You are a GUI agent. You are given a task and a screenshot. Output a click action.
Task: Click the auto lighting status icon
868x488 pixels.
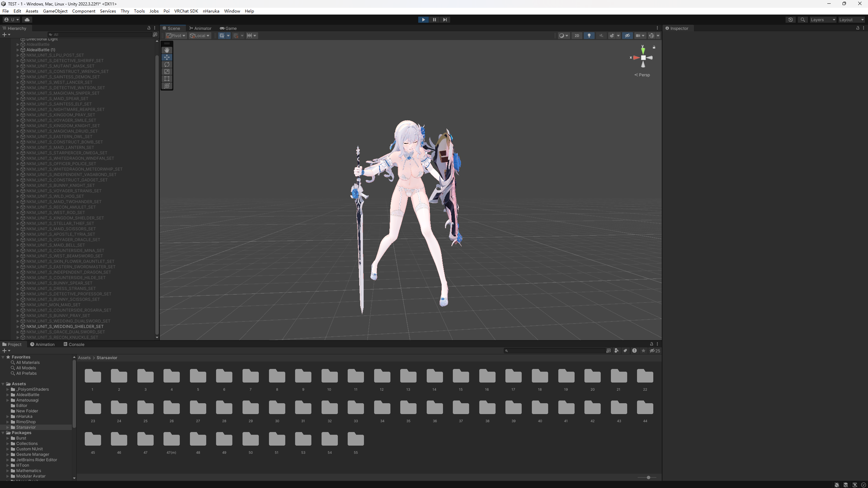pyautogui.click(x=855, y=485)
